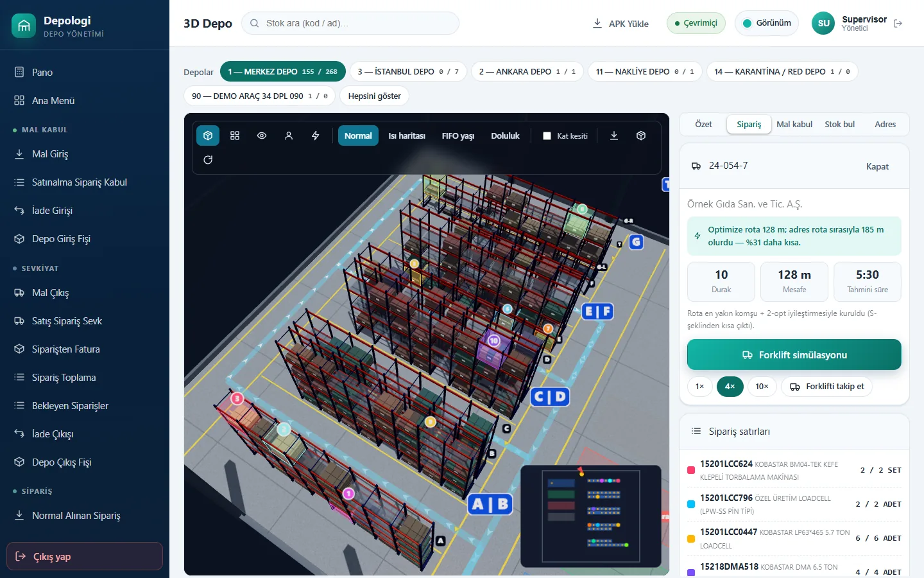
Task: Open Ana Menü in the sidebar
Action: point(85,100)
